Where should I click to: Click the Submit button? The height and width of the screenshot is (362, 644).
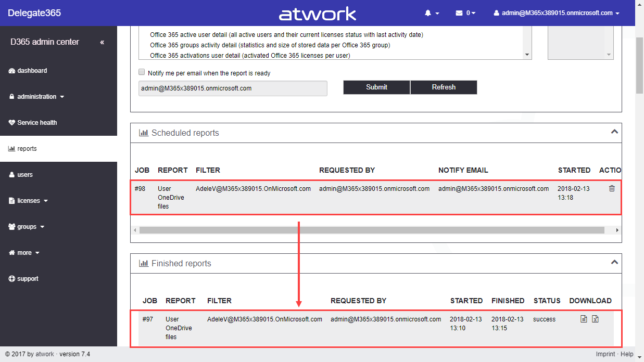pos(376,87)
